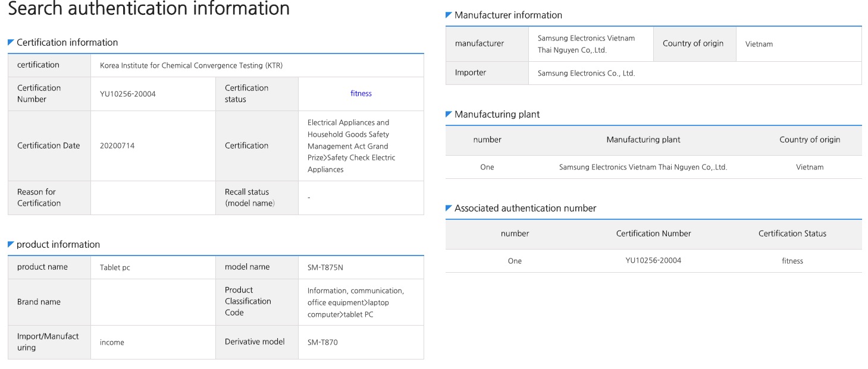The image size is (868, 369).
Task: Click "number" header in Associated authentication table
Action: coord(515,234)
